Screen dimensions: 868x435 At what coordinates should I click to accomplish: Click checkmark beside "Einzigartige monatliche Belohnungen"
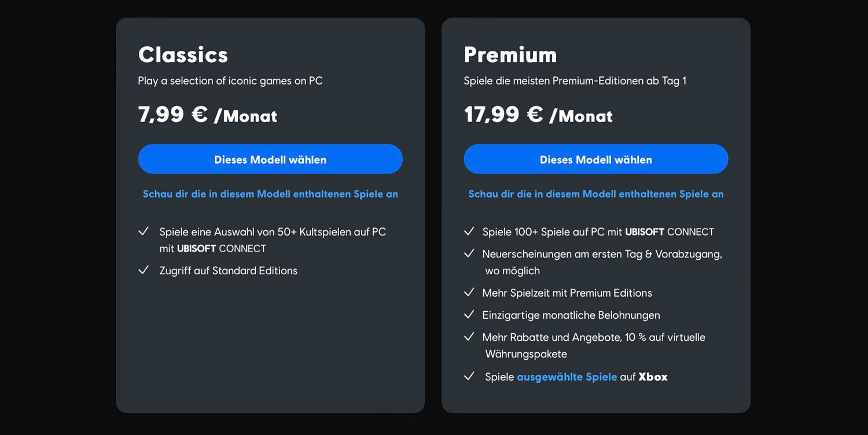point(469,315)
